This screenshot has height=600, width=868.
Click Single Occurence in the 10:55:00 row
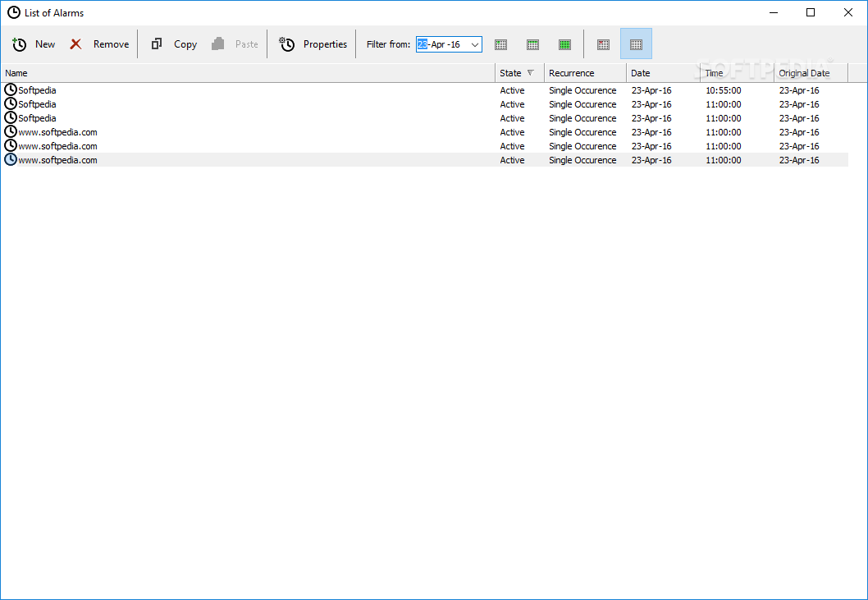[582, 90]
